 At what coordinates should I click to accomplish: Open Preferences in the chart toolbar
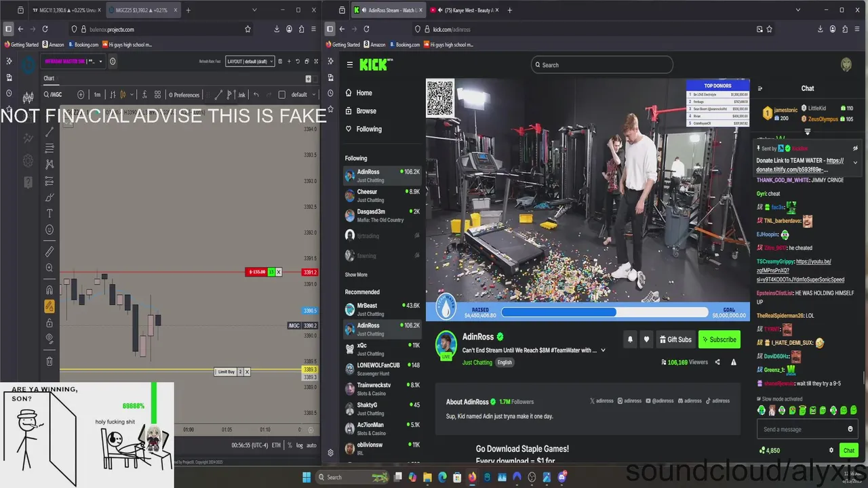[184, 95]
